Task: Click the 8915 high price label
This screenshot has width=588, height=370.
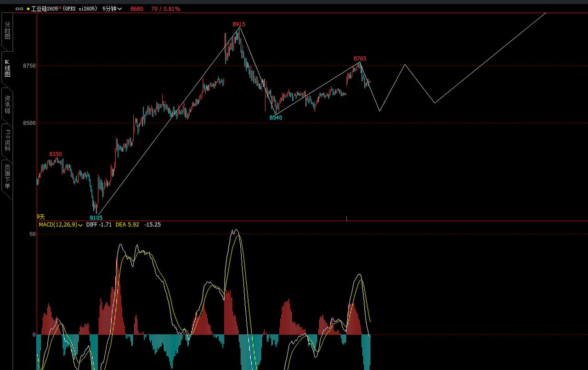Action: pyautogui.click(x=239, y=24)
